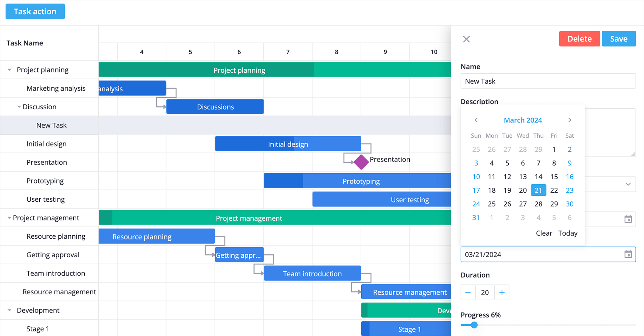Expand the Project planning group row
Viewport: 644px width, 336px height.
pyautogui.click(x=9, y=70)
